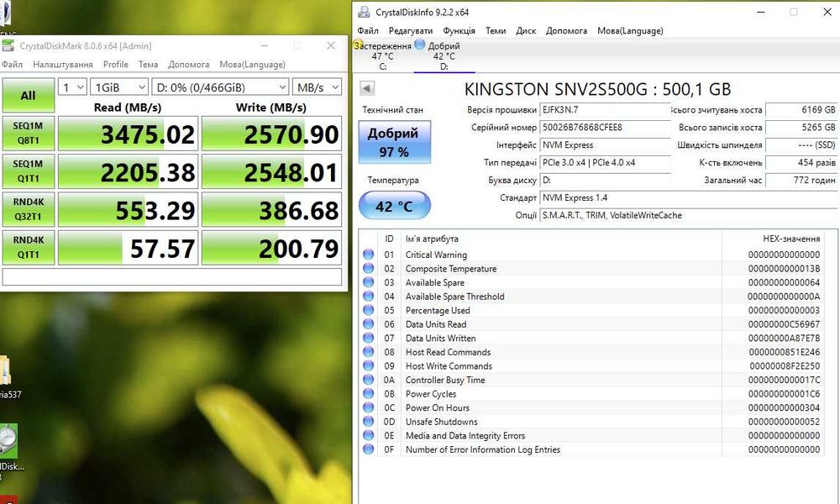840x504 pixels.
Task: Open Файл menu in CrystalDiskInfo
Action: [x=368, y=30]
